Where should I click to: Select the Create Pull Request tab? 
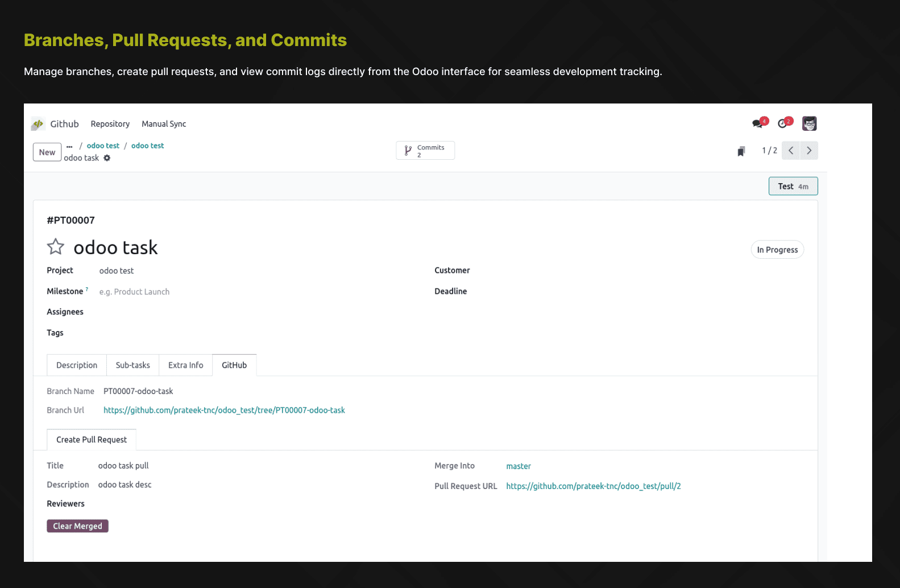92,440
